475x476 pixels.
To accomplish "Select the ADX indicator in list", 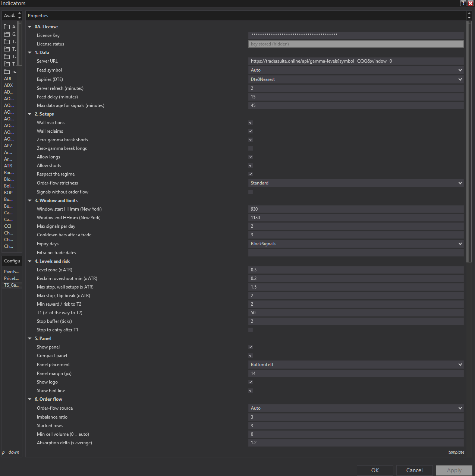I will pos(8,85).
